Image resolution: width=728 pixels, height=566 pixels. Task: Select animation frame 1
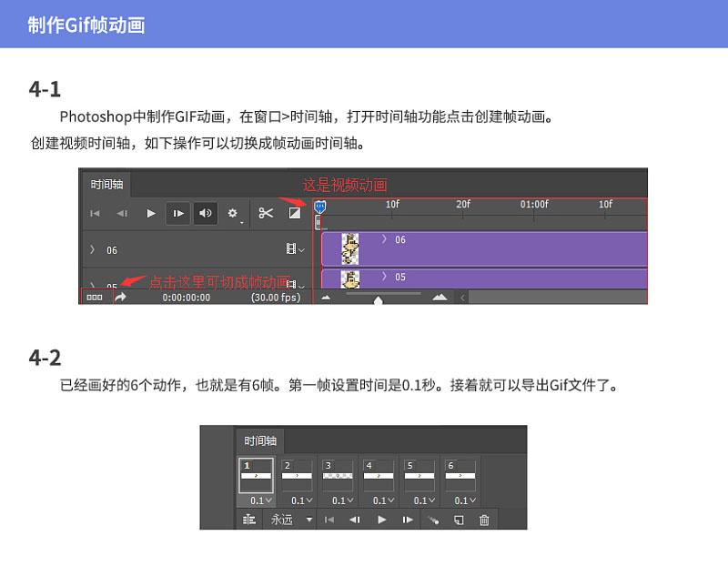pyautogui.click(x=256, y=476)
